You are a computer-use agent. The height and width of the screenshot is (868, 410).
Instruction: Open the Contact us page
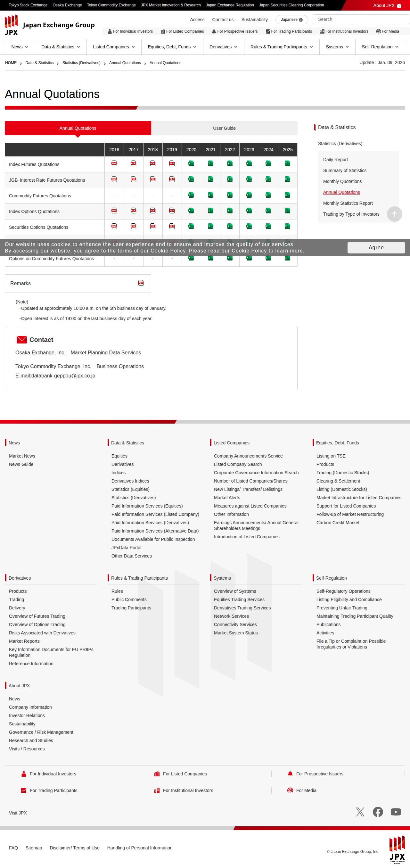223,20
